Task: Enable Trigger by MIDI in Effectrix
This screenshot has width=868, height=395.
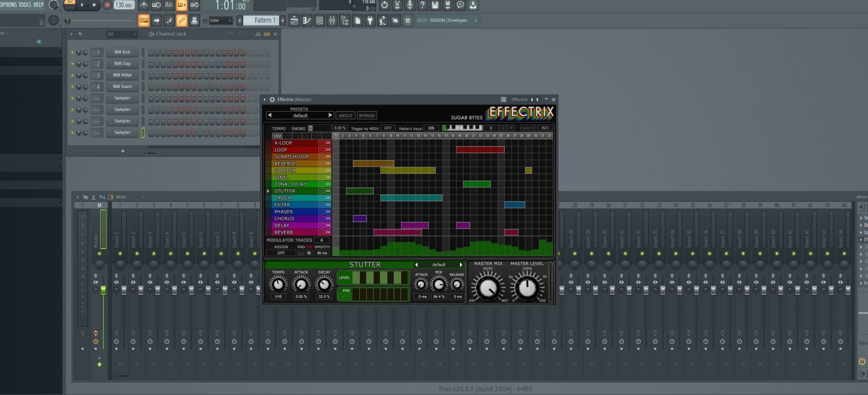Action: click(x=389, y=128)
